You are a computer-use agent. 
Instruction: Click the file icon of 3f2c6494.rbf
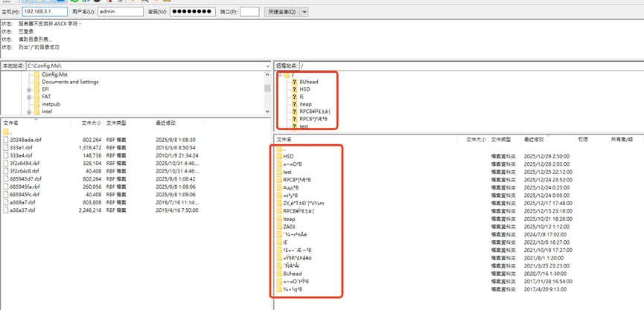coord(5,164)
